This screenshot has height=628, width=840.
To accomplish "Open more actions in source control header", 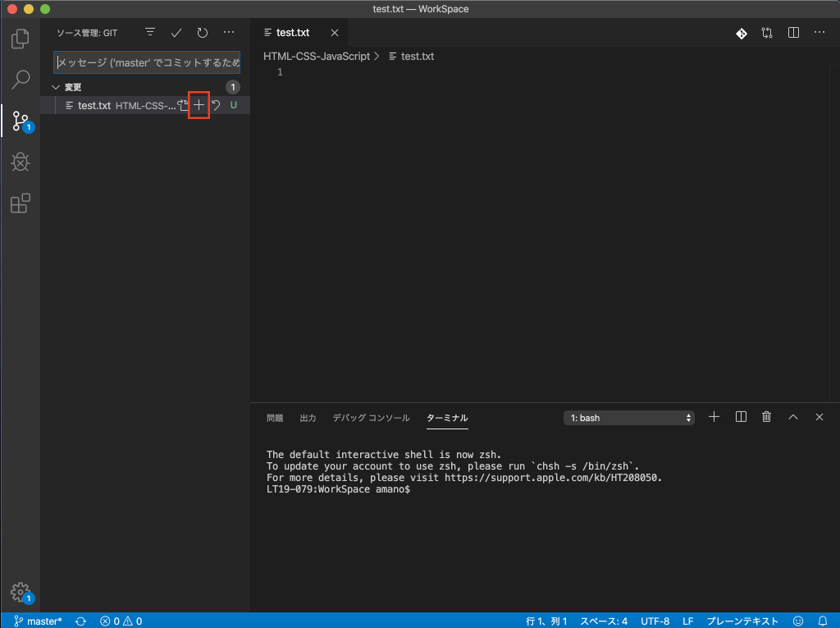I will pos(229,32).
